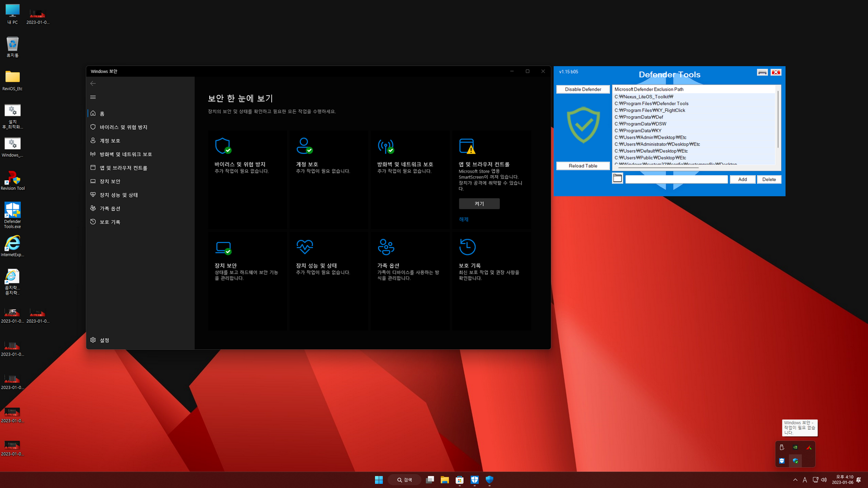This screenshot has height=488, width=868.
Task: Select C:₩Users₩Default₩Desktop₩Etc row
Action: pyautogui.click(x=694, y=151)
